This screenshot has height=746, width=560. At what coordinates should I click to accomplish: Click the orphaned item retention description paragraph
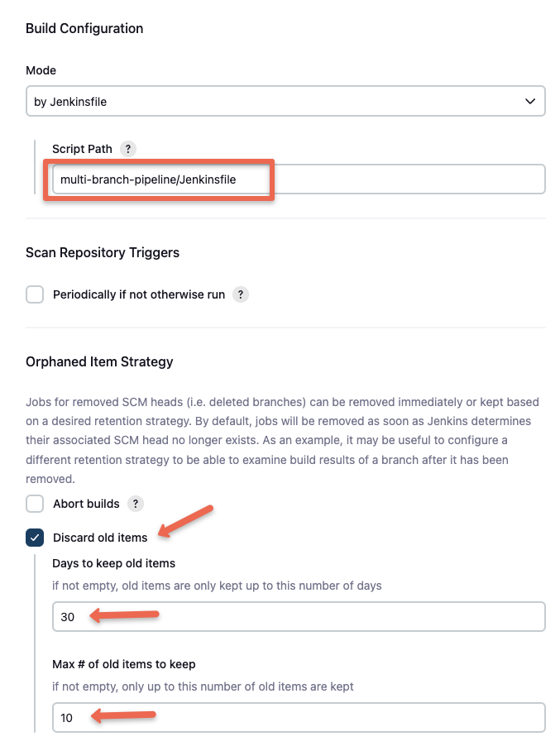tap(283, 440)
